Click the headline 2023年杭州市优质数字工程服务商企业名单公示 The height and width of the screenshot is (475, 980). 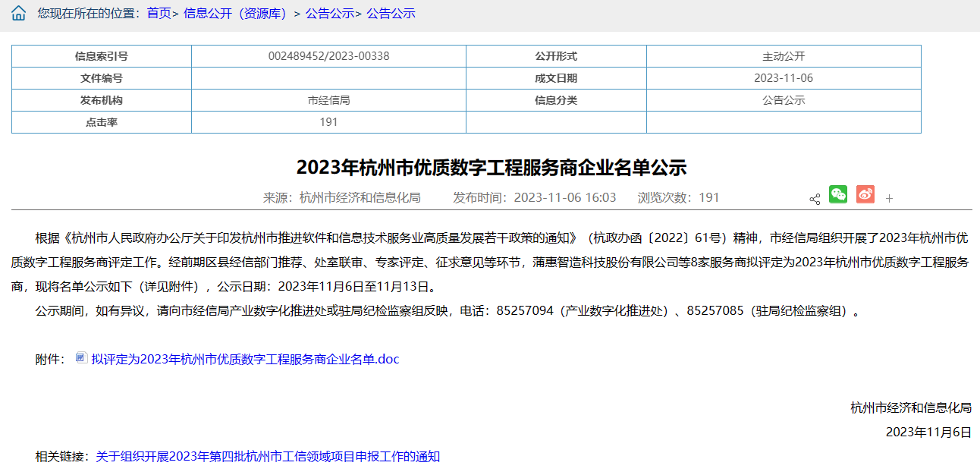[491, 167]
